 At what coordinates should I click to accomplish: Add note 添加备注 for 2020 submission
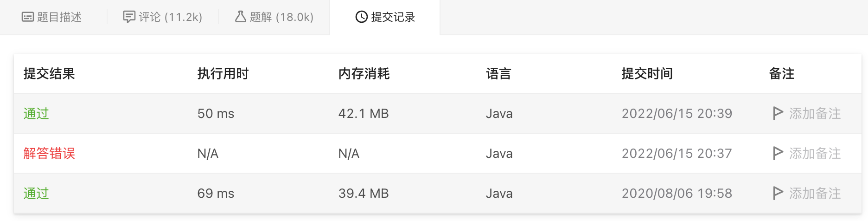pos(815,193)
